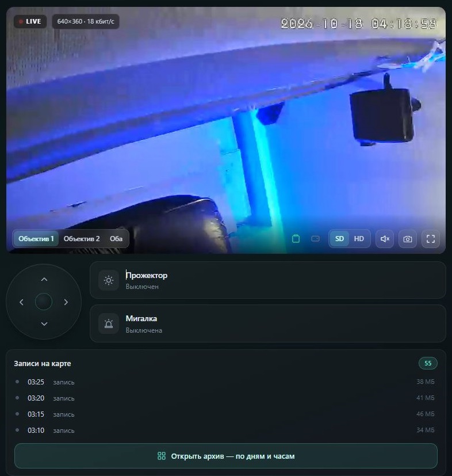Click the 34 МБ size value
The image size is (452, 476).
[426, 430]
